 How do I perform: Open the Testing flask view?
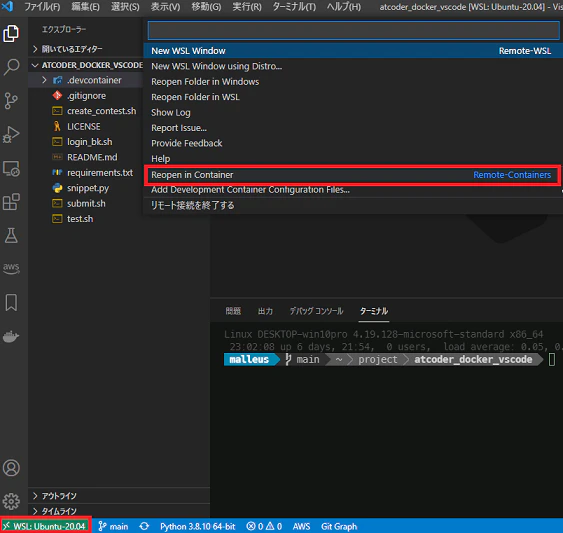[x=11, y=235]
